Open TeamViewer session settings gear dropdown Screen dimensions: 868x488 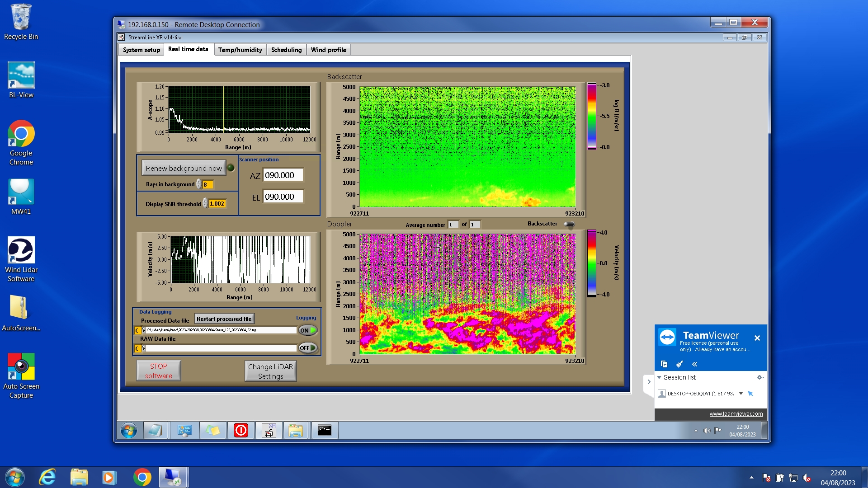(760, 377)
